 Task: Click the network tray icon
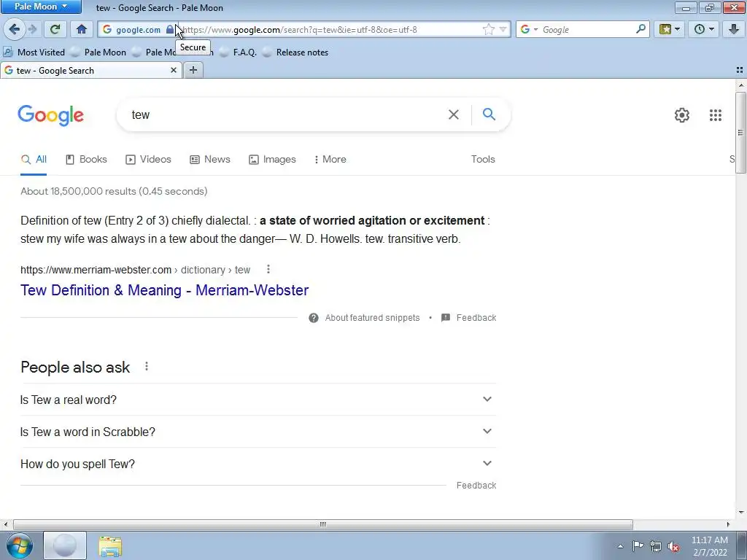(x=656, y=547)
